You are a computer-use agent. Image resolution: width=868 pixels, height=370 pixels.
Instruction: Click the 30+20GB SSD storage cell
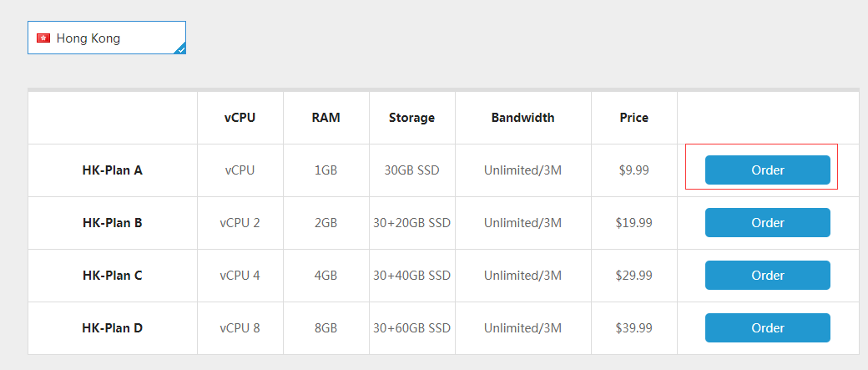pos(411,223)
